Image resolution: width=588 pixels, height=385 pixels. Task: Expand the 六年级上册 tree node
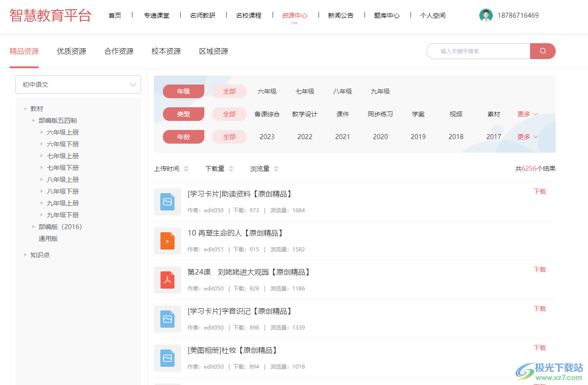(42, 133)
